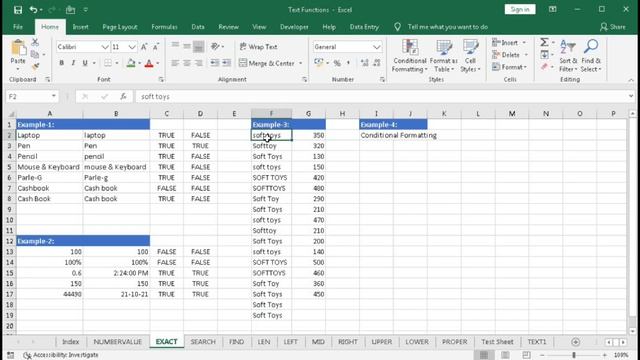Click the Format Painter brush icon
This screenshot has width=640, height=360.
pyautogui.click(x=35, y=67)
